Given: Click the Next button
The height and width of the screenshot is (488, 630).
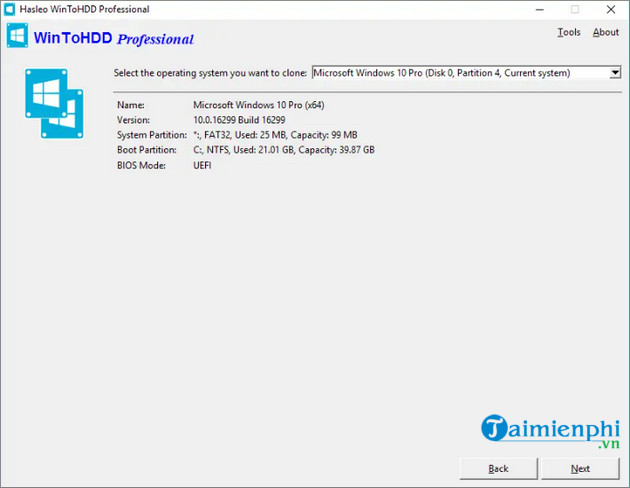Looking at the screenshot, I should [580, 468].
